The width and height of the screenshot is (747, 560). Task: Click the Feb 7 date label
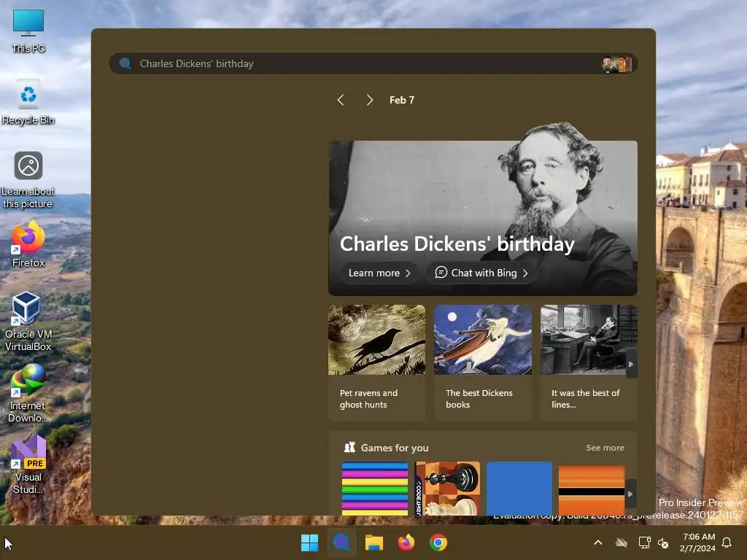point(402,100)
